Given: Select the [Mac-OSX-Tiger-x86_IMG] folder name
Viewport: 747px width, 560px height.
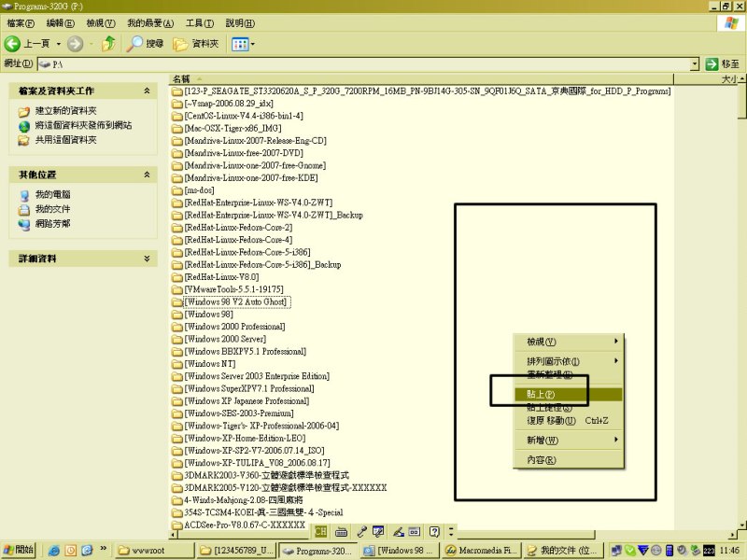Looking at the screenshot, I should pyautogui.click(x=233, y=128).
